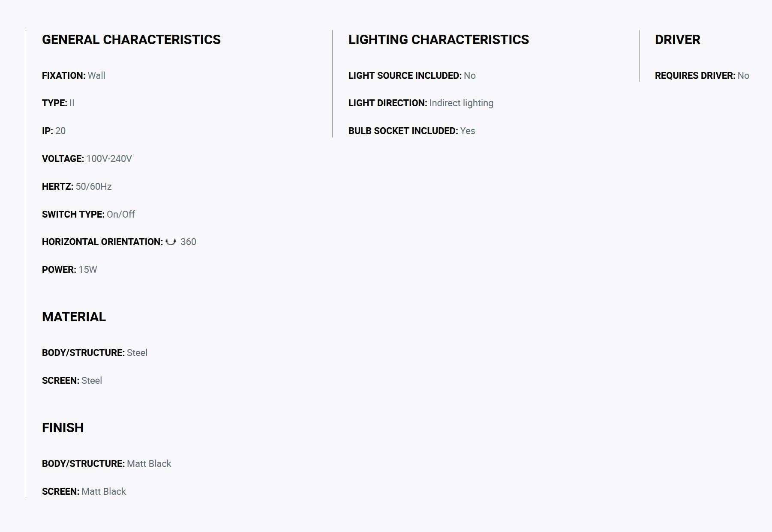
Task: Click the Driver section heading
Action: click(x=677, y=40)
